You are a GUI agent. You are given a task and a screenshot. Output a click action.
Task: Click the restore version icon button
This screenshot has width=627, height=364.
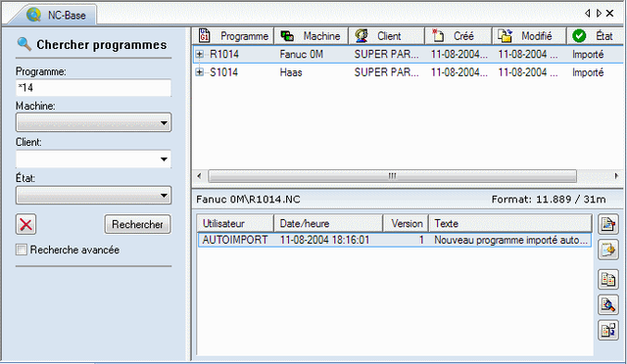click(608, 250)
